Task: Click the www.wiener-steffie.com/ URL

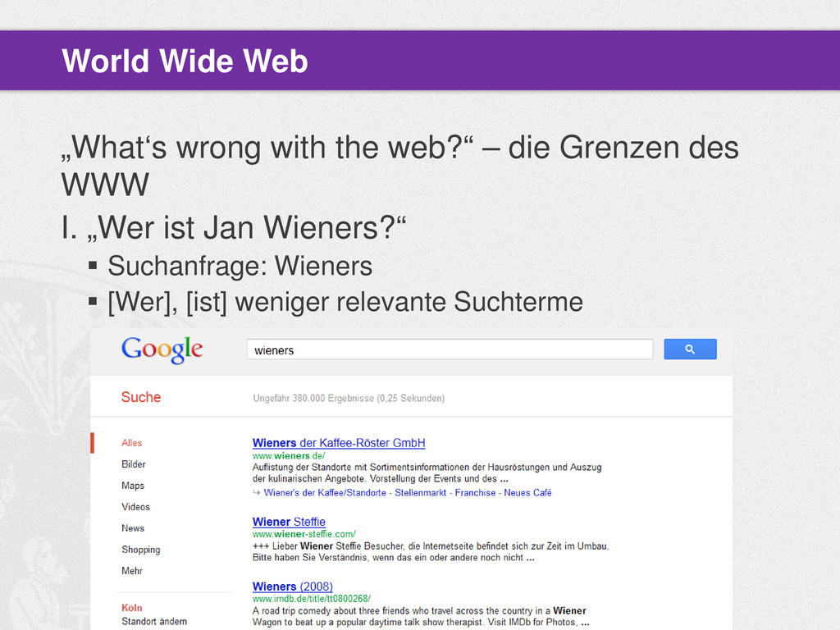Action: [x=304, y=534]
